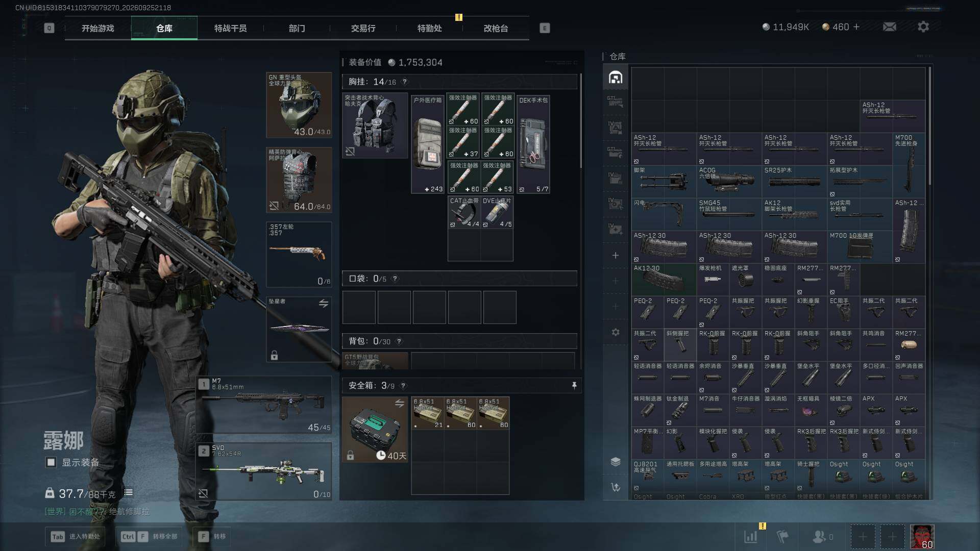Click the player avatar showing level 60
Image resolution: width=980 pixels, height=551 pixels.
click(x=922, y=537)
